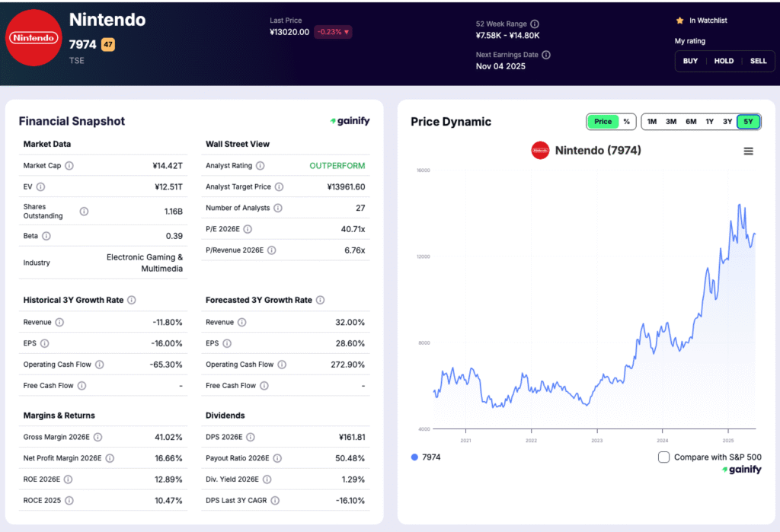
Task: Click the info icon beside Forecasted 3Y Growth Rate
Action: click(x=318, y=300)
